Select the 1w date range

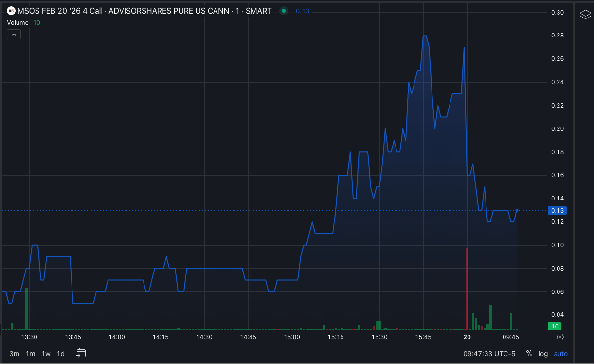click(46, 354)
